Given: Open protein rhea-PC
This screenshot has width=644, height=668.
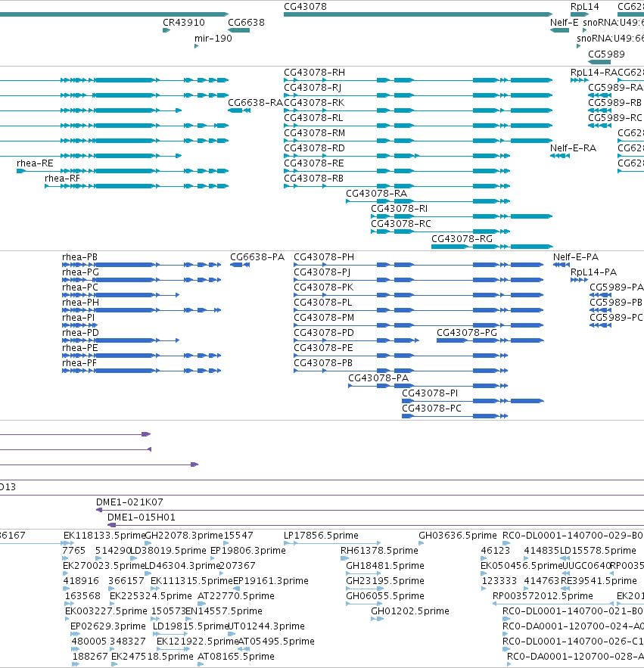Looking at the screenshot, I should (80, 287).
